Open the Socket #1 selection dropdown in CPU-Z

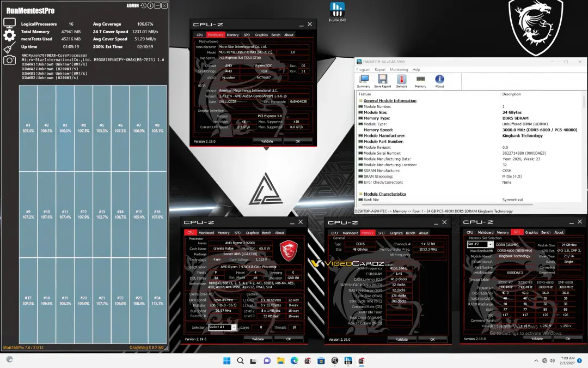click(x=222, y=328)
